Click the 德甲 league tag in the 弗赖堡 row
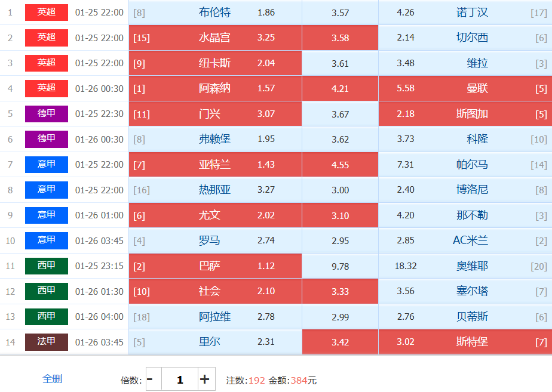Screen dimensions: 552x392 pos(47,138)
